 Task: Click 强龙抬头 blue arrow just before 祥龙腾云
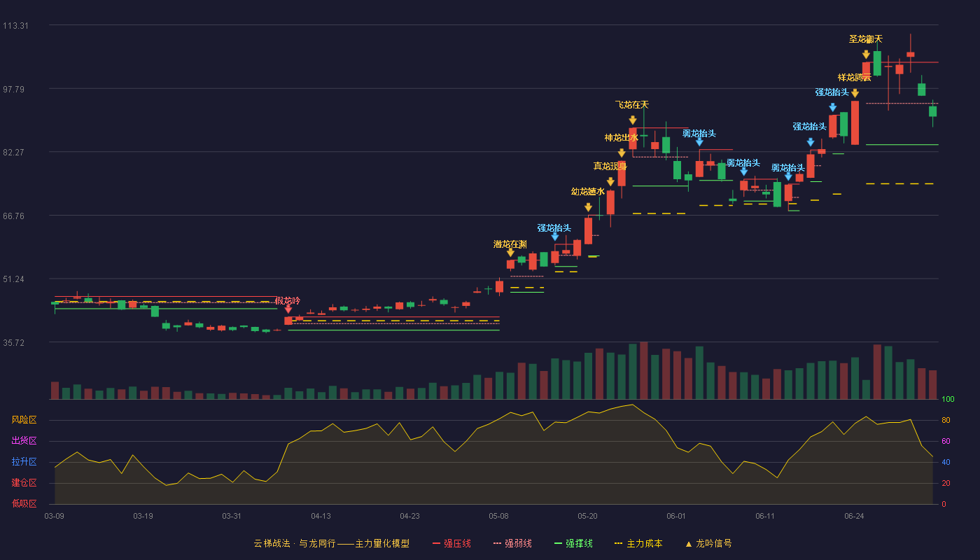tap(832, 108)
